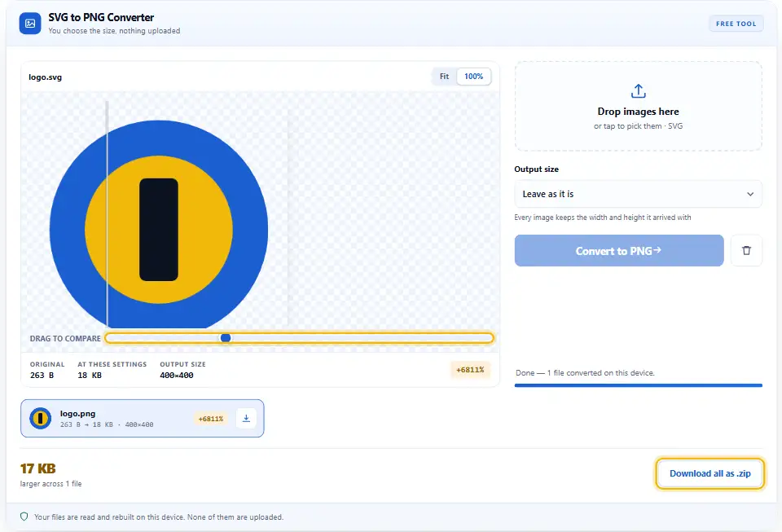
Task: Click the logo.png file name
Action: click(77, 413)
